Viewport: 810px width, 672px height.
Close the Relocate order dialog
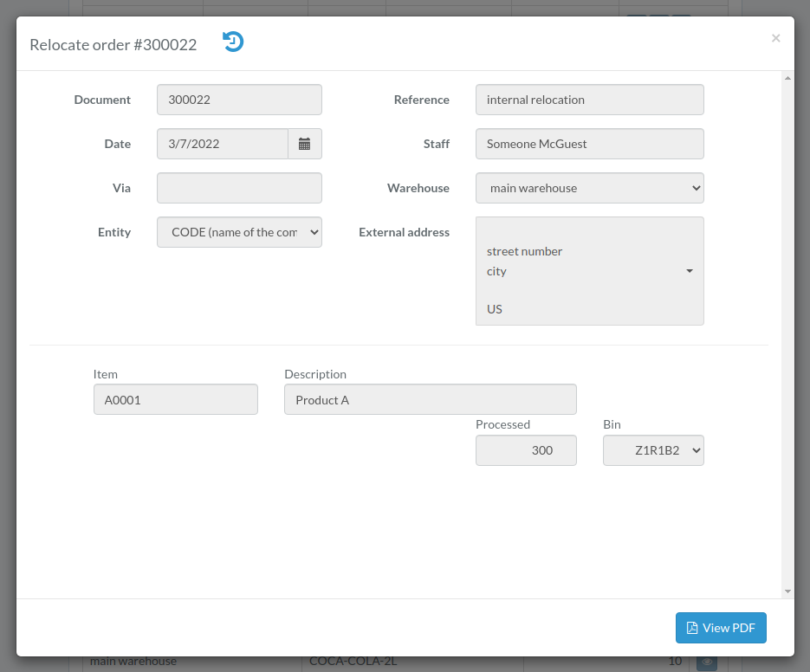(x=775, y=38)
